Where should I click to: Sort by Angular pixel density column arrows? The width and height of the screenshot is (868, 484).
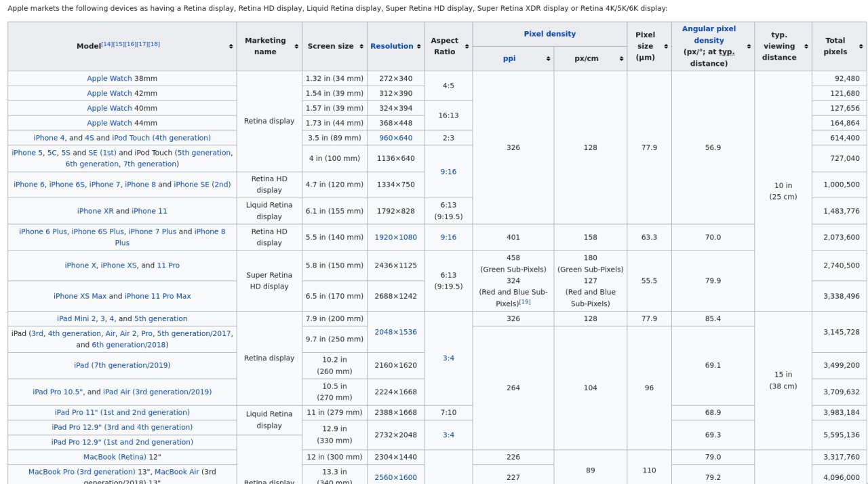click(749, 46)
